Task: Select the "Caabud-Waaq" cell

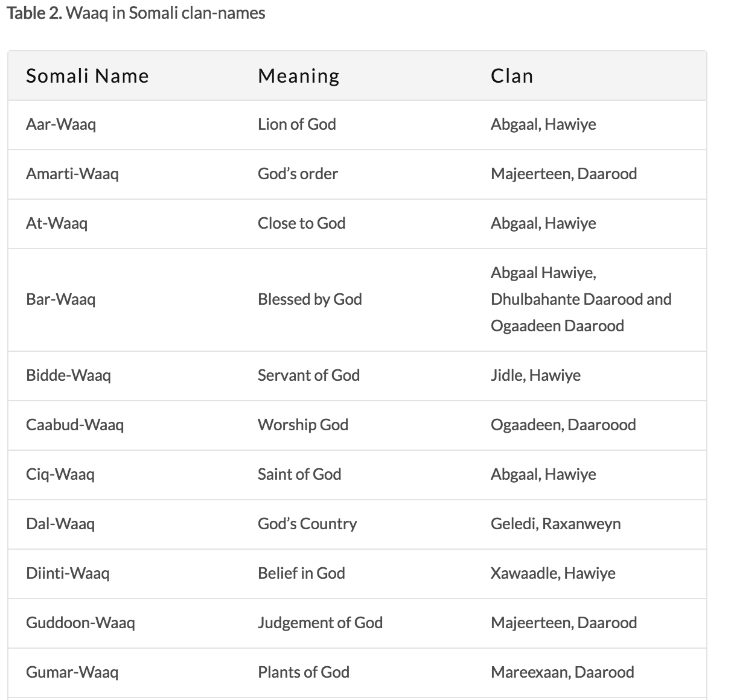Action: (x=75, y=425)
